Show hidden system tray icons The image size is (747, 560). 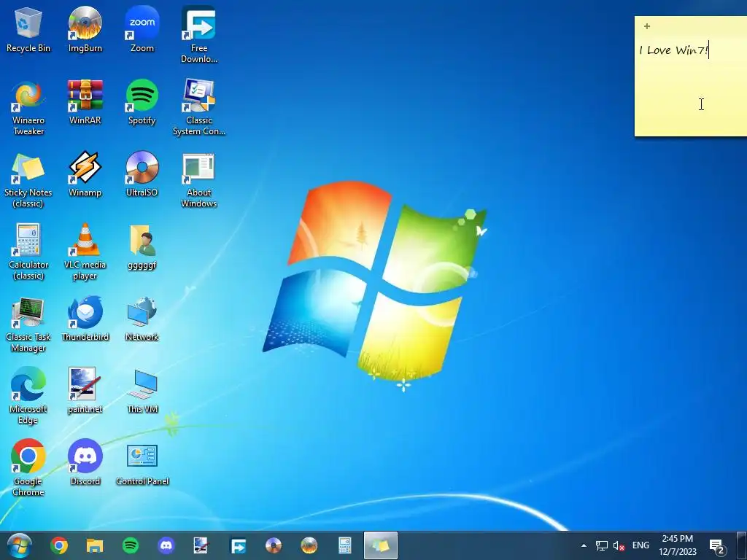[584, 545]
